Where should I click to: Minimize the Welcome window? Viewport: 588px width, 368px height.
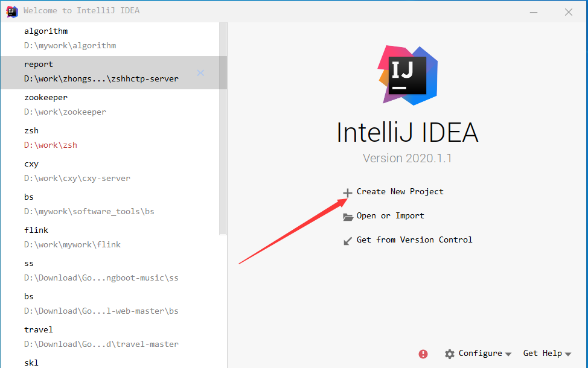coord(533,11)
